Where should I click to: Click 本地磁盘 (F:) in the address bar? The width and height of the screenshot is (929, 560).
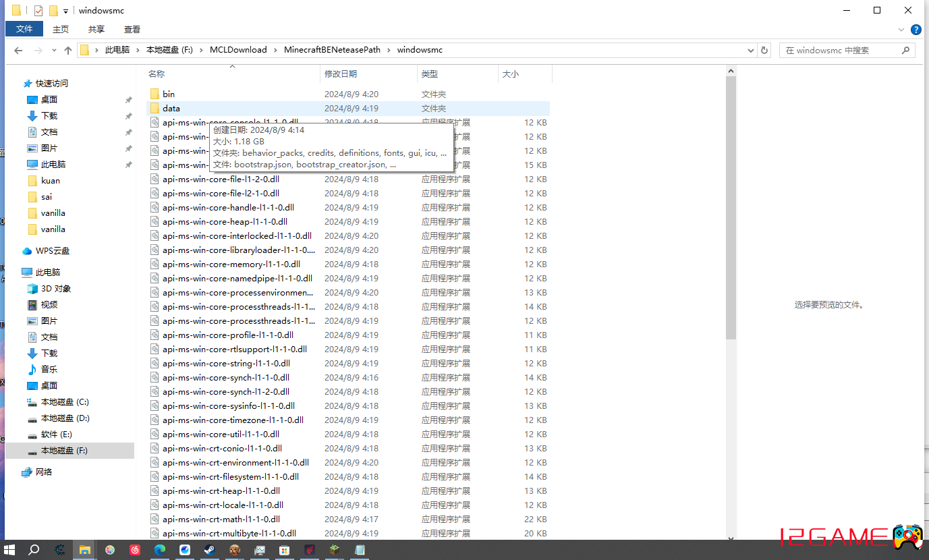169,50
